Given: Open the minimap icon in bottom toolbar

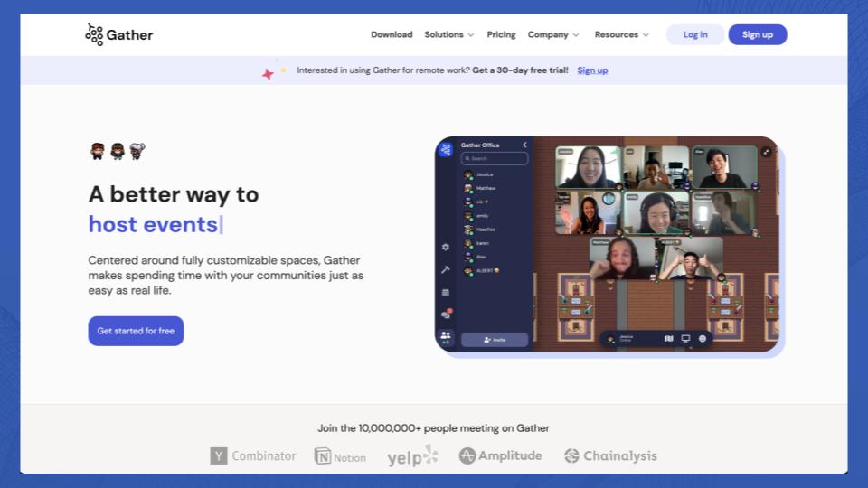Looking at the screenshot, I should point(669,339).
